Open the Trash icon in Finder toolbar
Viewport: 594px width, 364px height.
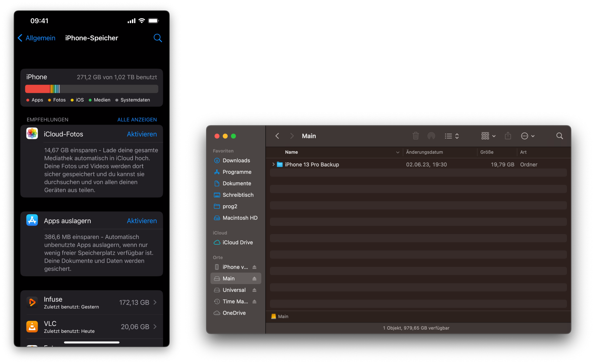(x=416, y=136)
